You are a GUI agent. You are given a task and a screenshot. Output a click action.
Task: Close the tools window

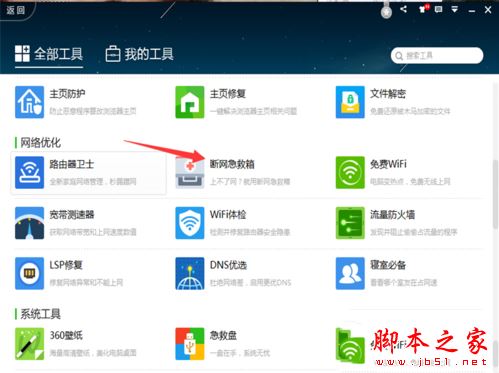[488, 10]
